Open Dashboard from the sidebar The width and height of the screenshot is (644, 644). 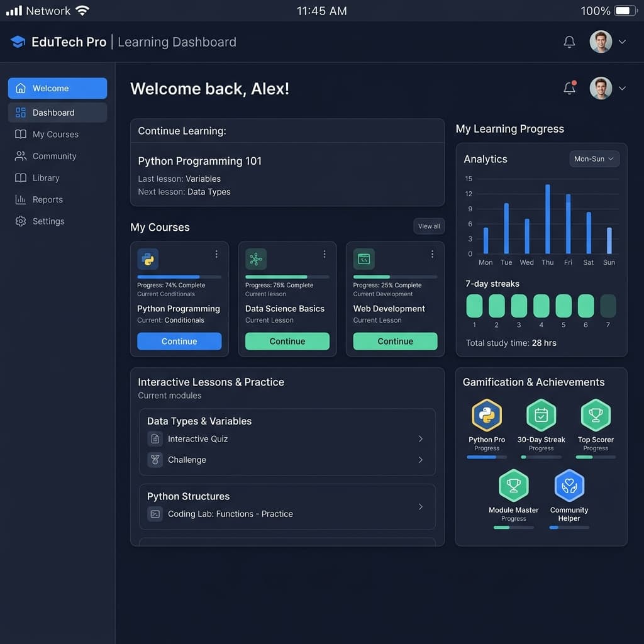point(57,113)
